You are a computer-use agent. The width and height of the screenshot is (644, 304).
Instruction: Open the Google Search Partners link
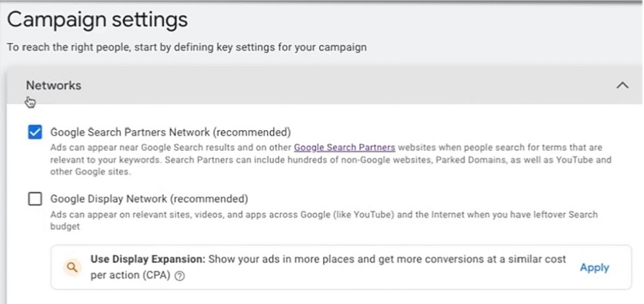point(344,147)
